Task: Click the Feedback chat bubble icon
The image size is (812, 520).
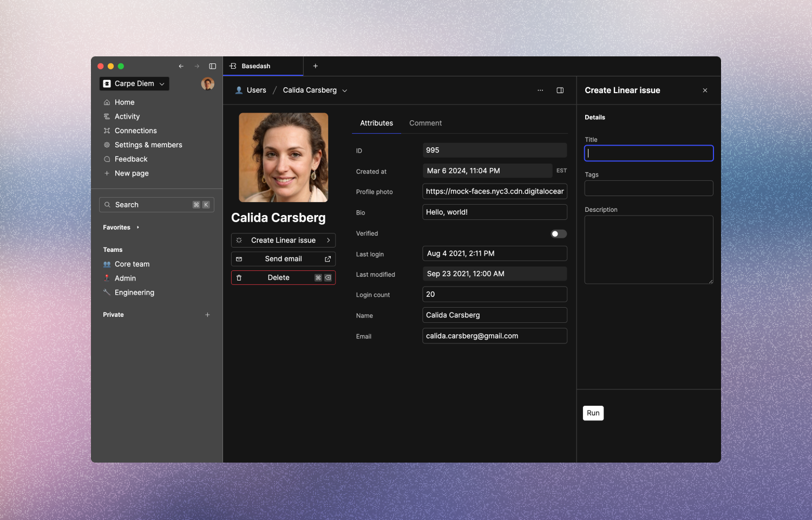Action: pyautogui.click(x=107, y=159)
